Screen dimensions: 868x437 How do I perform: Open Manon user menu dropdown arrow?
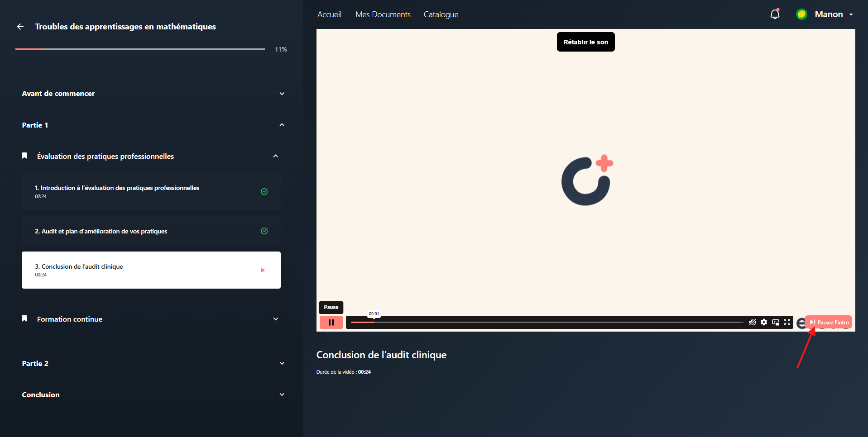851,15
